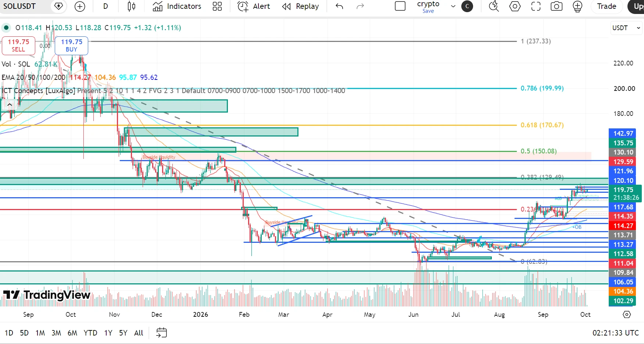Open the Trade panel
The height and width of the screenshot is (344, 644).
607,6
